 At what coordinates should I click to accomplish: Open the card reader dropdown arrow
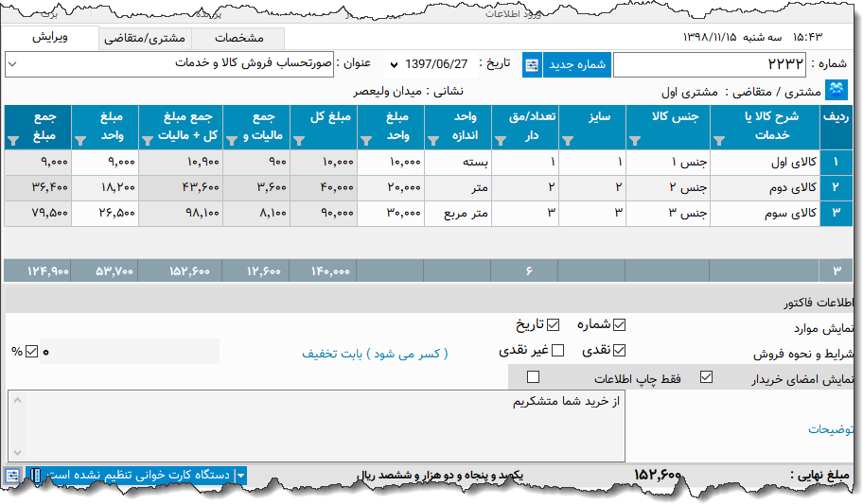coord(240,475)
